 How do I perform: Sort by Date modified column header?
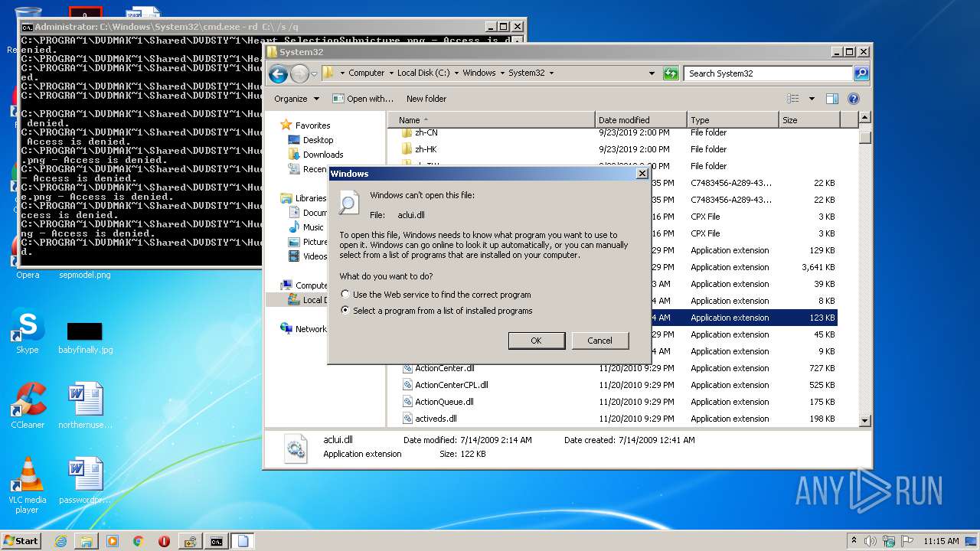(x=641, y=120)
